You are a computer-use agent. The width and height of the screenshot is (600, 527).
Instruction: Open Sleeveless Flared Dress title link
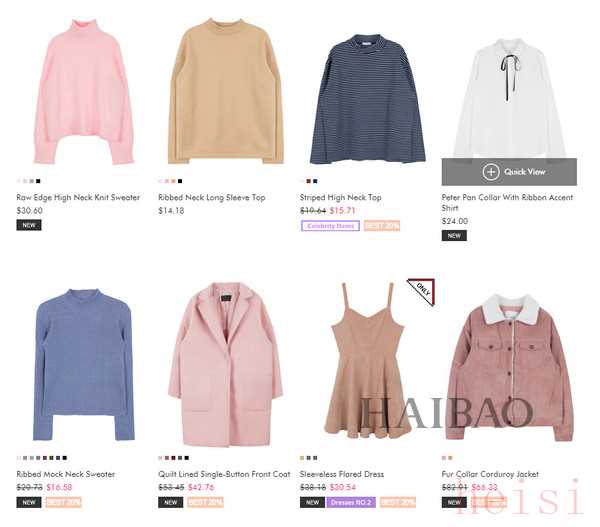click(x=342, y=474)
